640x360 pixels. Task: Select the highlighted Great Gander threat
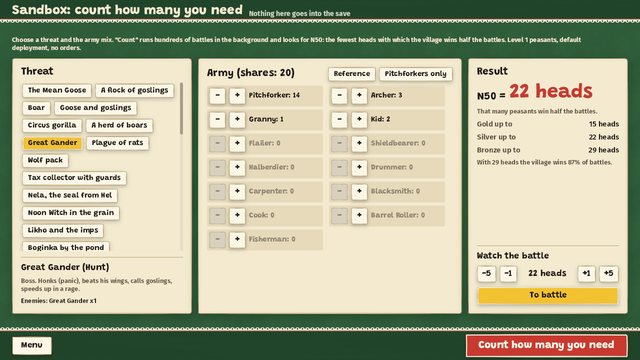52,143
